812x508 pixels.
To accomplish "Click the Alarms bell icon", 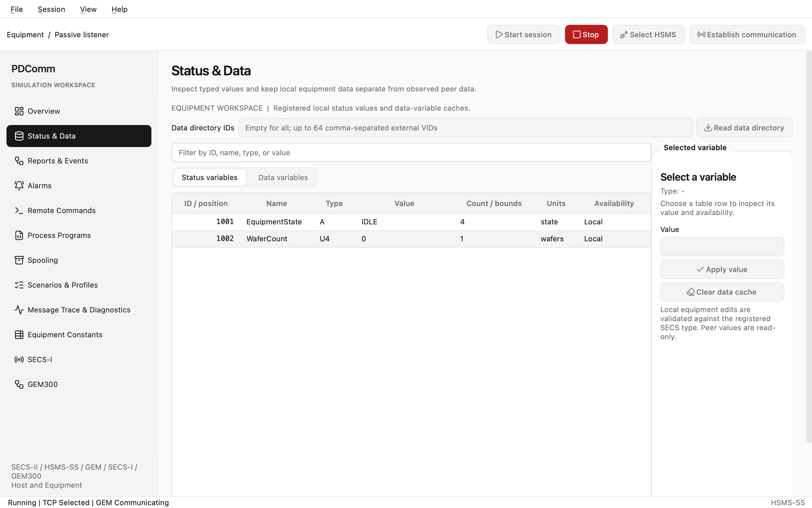I will [19, 186].
